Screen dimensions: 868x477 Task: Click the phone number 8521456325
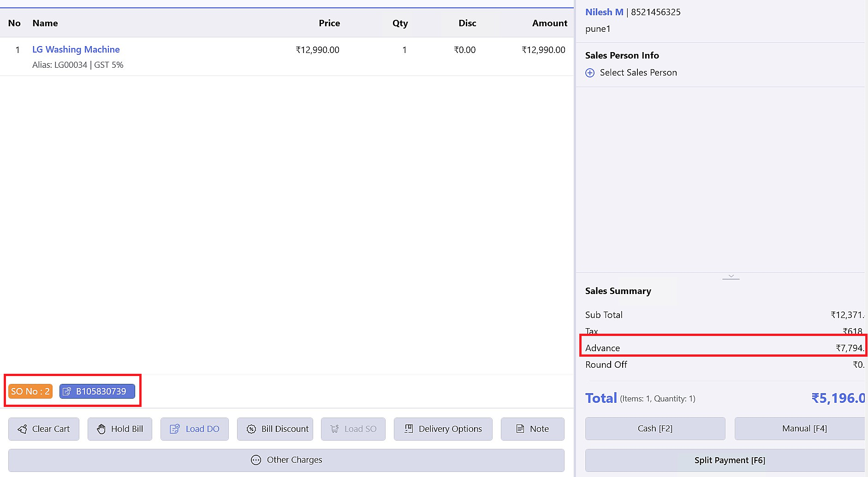tap(656, 12)
